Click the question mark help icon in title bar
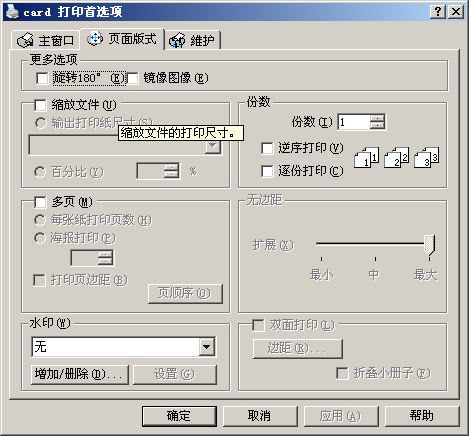This screenshot has width=469, height=436. pos(438,12)
